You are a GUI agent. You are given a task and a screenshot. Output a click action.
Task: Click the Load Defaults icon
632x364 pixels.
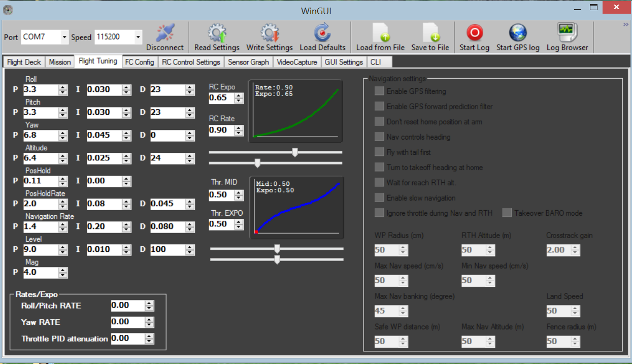point(322,33)
